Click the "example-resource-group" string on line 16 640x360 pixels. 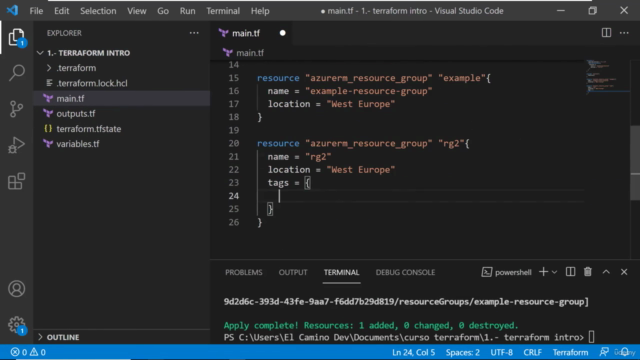click(x=369, y=91)
